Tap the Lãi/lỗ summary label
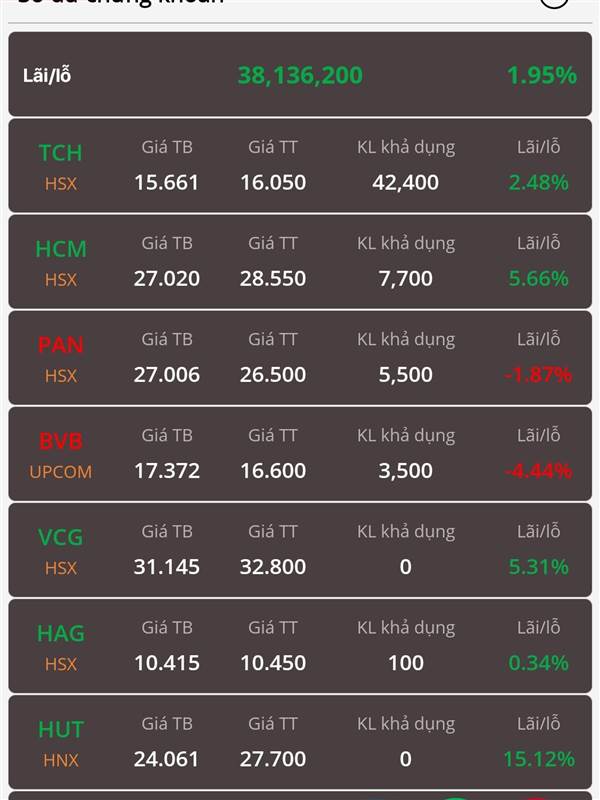This screenshot has height=800, width=600. click(47, 76)
